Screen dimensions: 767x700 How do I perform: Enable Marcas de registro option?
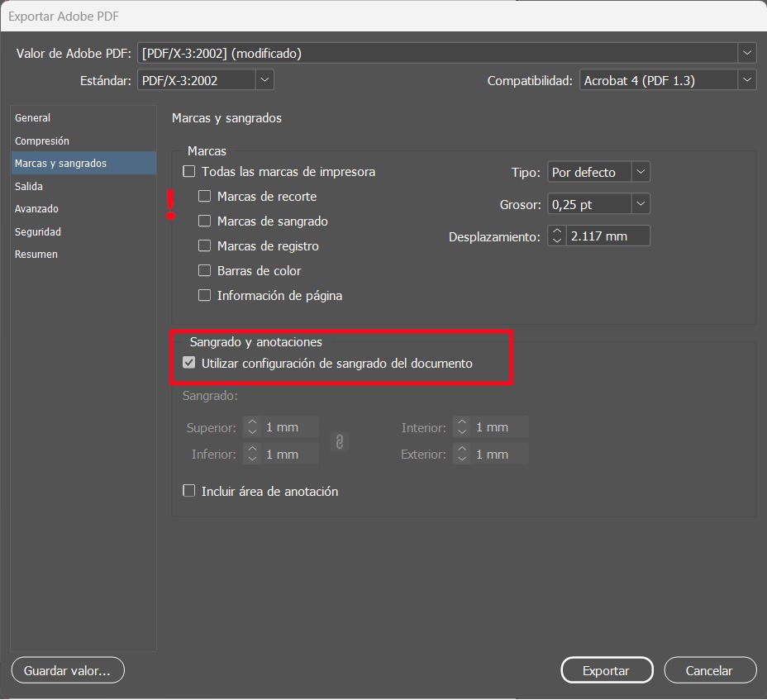point(205,246)
